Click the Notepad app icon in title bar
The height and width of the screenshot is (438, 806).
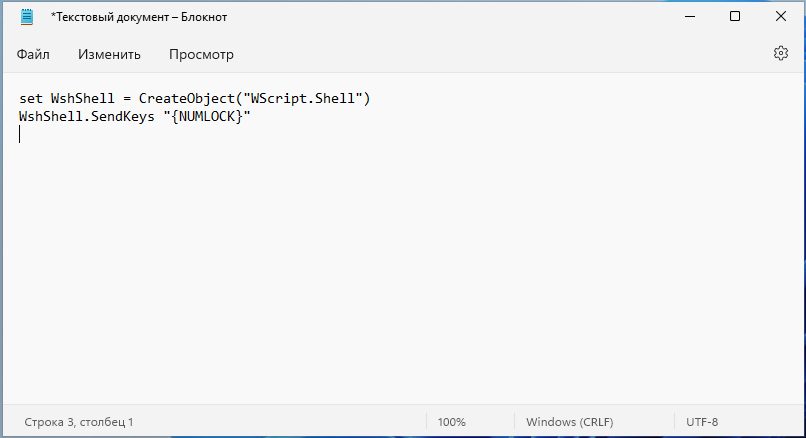[26, 16]
